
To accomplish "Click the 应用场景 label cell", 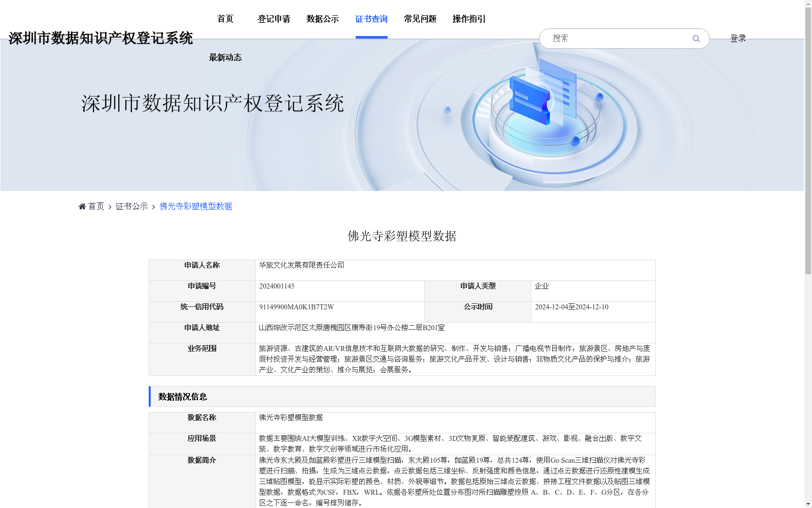I will point(202,444).
